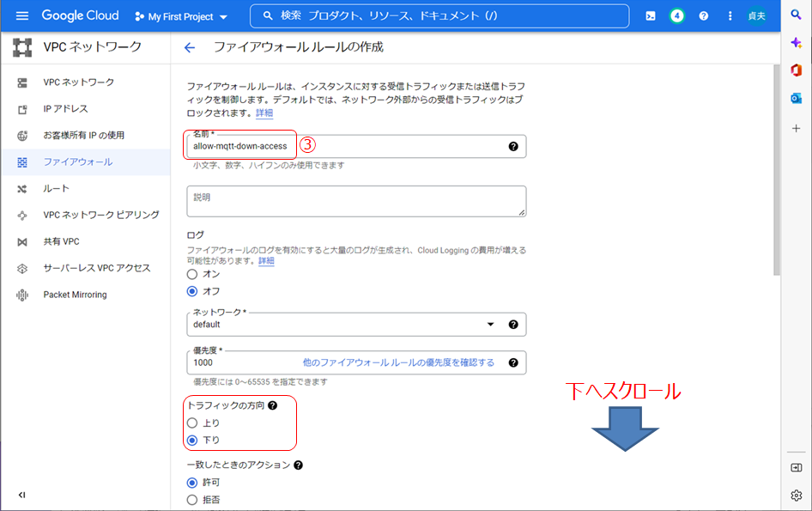812x511 pixels.
Task: Open the user account avatar menu
Action: (756, 16)
